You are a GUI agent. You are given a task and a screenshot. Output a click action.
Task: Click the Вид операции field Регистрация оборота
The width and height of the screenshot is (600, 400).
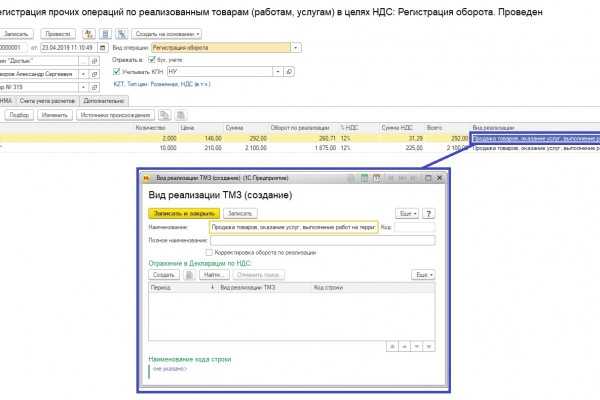point(221,48)
